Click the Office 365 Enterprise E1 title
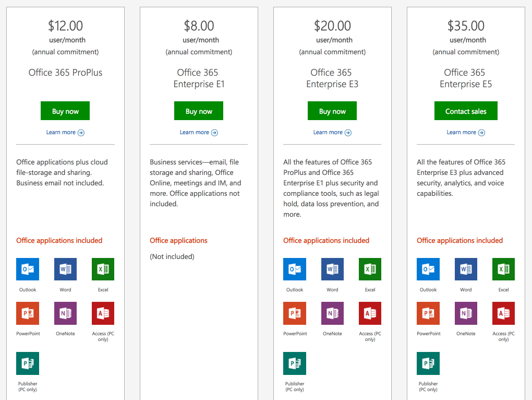 pyautogui.click(x=199, y=78)
